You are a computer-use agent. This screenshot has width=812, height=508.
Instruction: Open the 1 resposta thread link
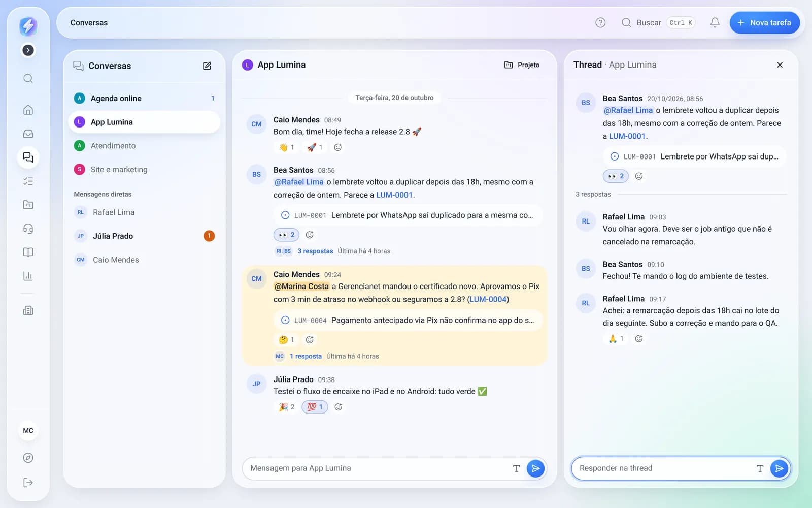click(x=306, y=356)
